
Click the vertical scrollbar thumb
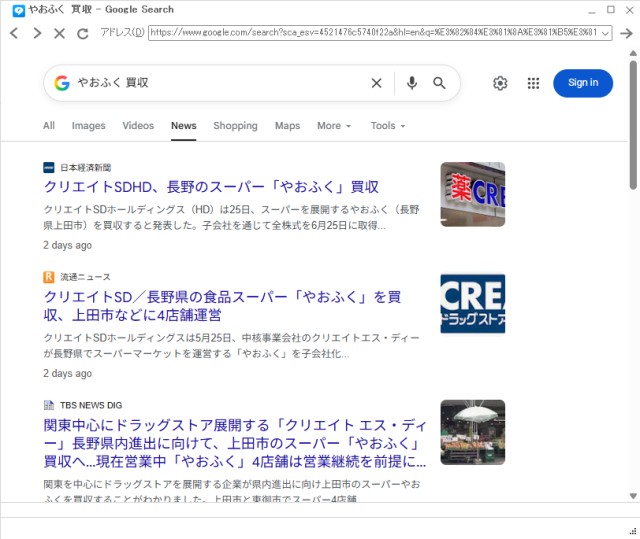633,124
